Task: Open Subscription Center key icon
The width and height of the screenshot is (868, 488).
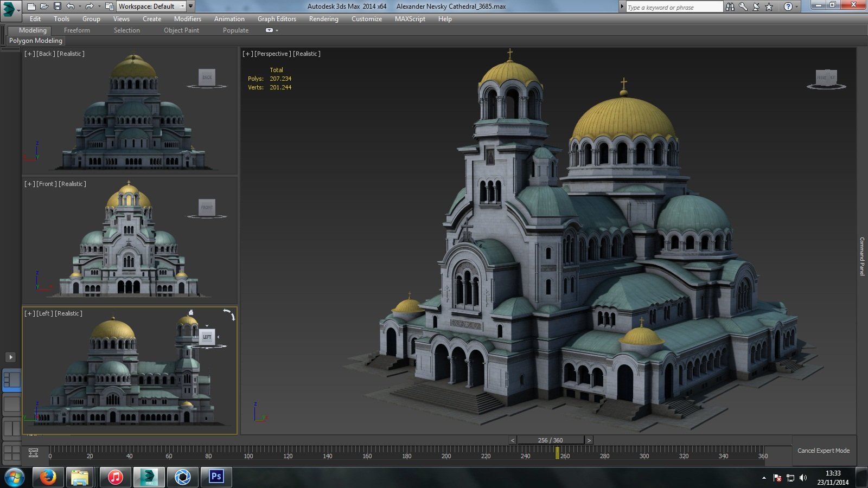Action: [743, 7]
